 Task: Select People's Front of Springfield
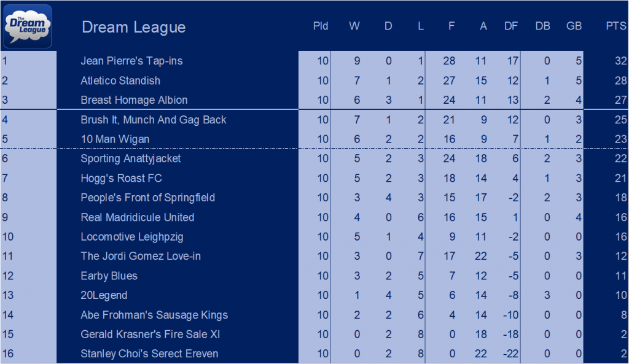pyautogui.click(x=147, y=198)
